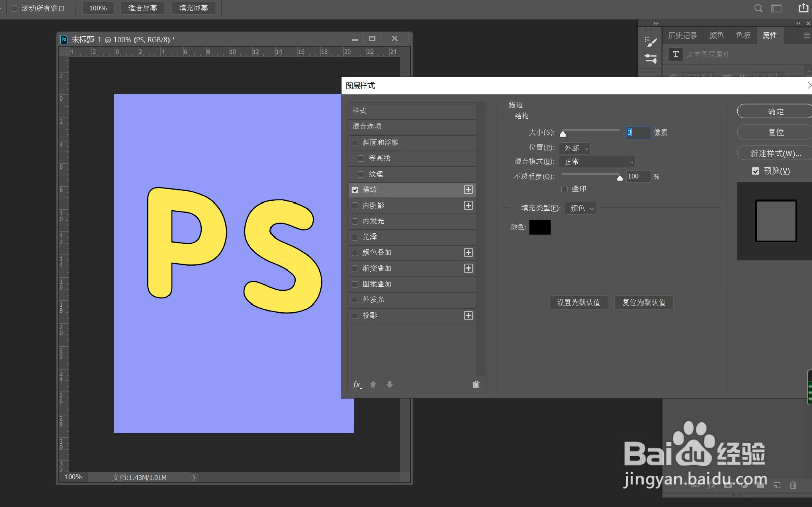Viewport: 812px width, 507px height.
Task: Add another 颜色叠加 effect with its plus icon
Action: (468, 253)
